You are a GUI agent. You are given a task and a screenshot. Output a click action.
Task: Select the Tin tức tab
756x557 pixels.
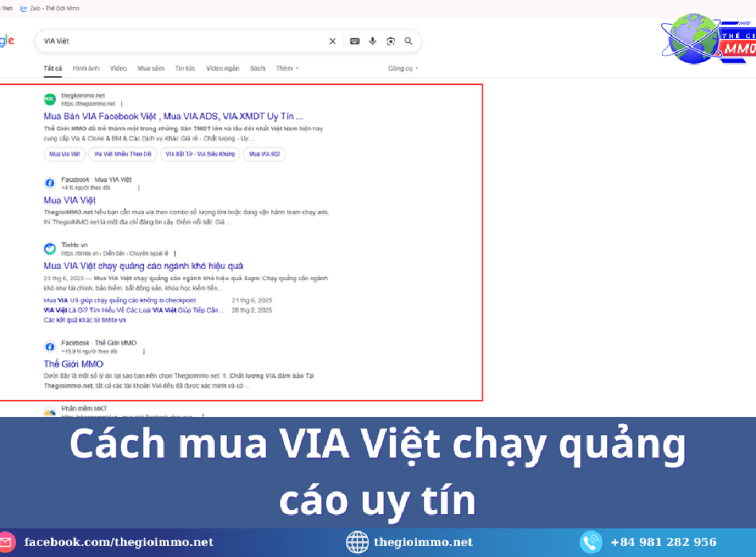point(185,68)
